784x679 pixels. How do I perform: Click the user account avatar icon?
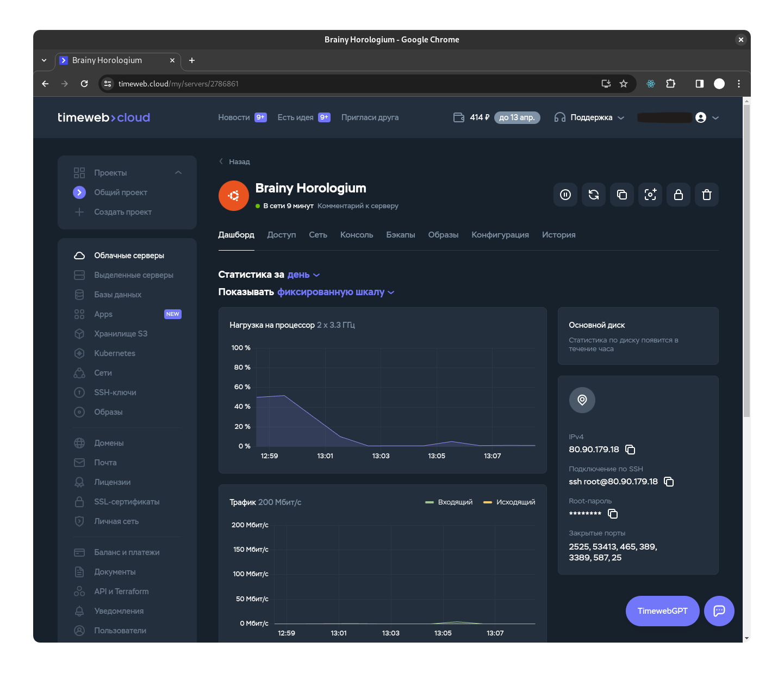pyautogui.click(x=701, y=117)
